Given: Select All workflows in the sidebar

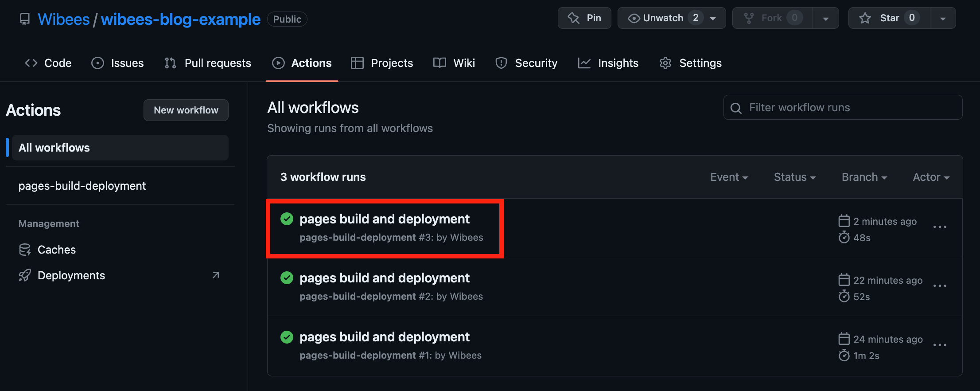Looking at the screenshot, I should coord(120,148).
